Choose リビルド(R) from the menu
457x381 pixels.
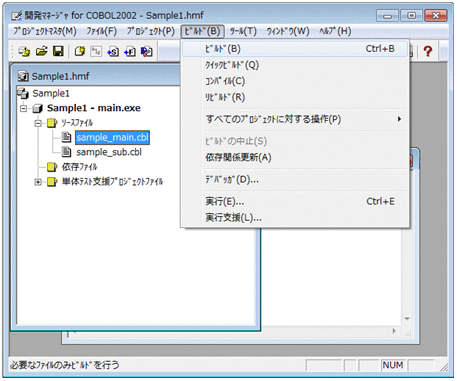point(295,97)
